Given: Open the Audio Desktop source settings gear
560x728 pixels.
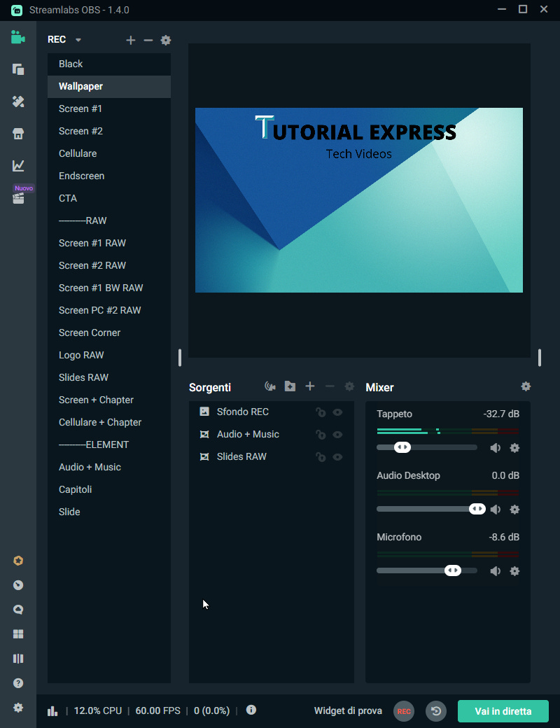Looking at the screenshot, I should pyautogui.click(x=514, y=510).
